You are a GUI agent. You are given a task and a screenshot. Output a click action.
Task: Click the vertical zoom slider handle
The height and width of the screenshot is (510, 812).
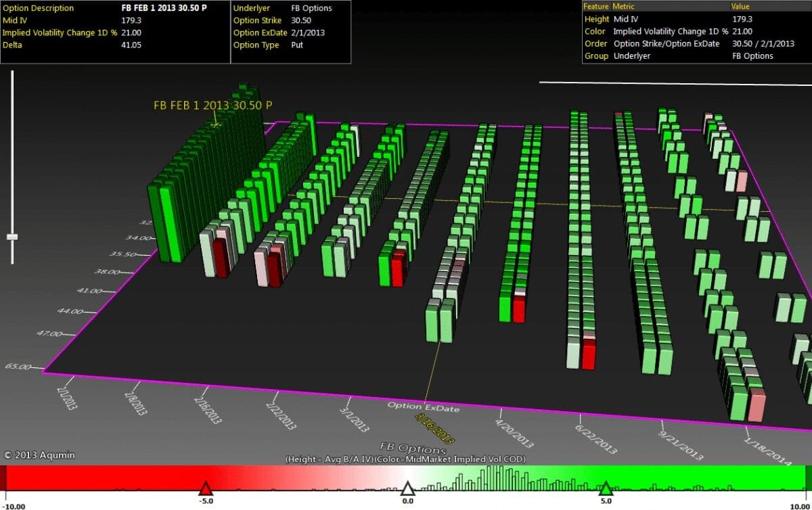click(12, 237)
